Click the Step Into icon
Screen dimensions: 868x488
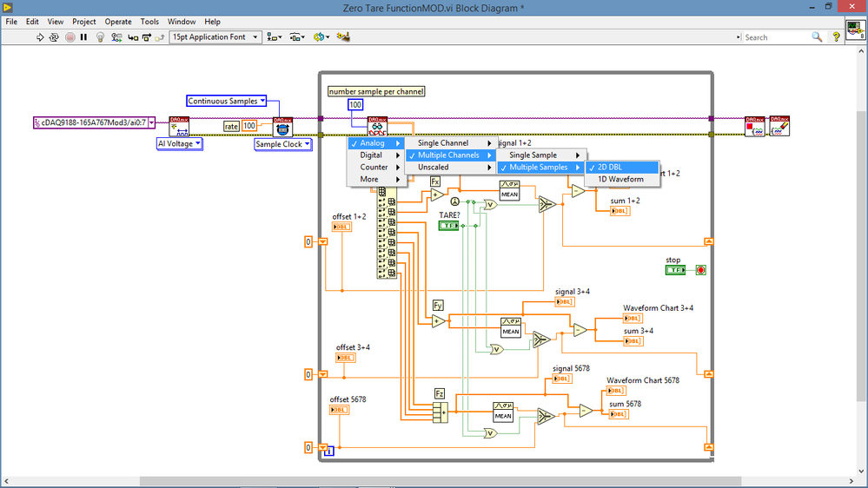point(133,37)
